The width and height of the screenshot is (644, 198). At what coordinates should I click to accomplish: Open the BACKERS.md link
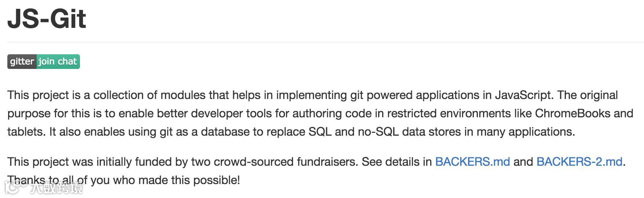coord(472,162)
